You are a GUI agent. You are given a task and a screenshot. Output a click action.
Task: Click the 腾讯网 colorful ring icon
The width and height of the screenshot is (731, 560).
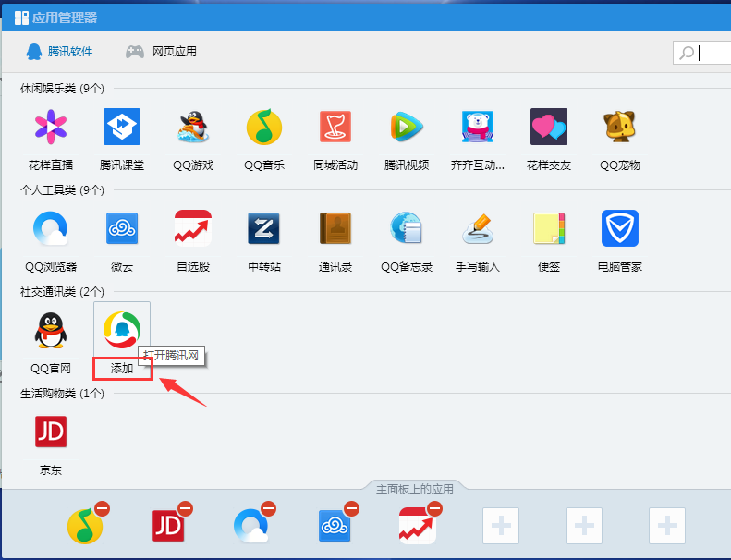click(122, 330)
